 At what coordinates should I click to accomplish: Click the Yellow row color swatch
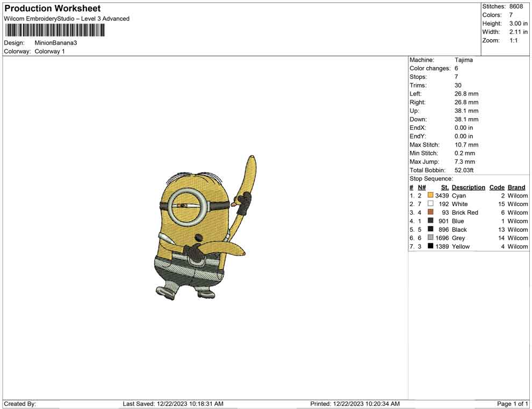coord(430,246)
